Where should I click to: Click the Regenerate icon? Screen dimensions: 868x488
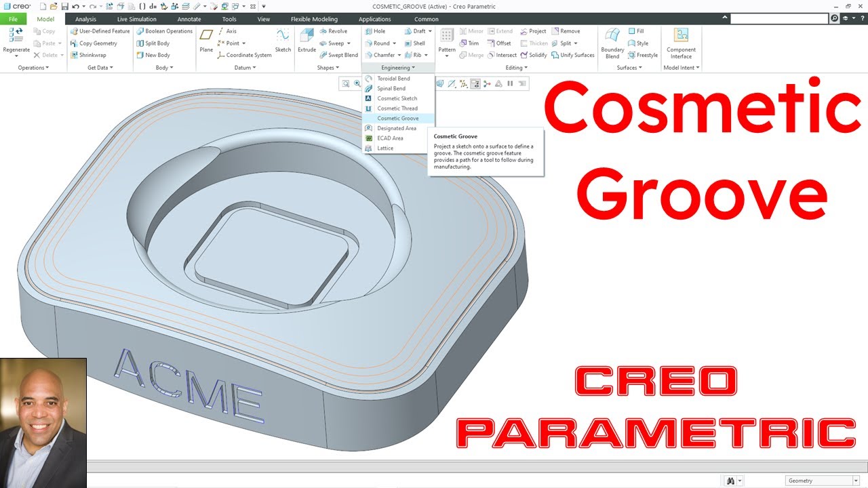click(16, 36)
